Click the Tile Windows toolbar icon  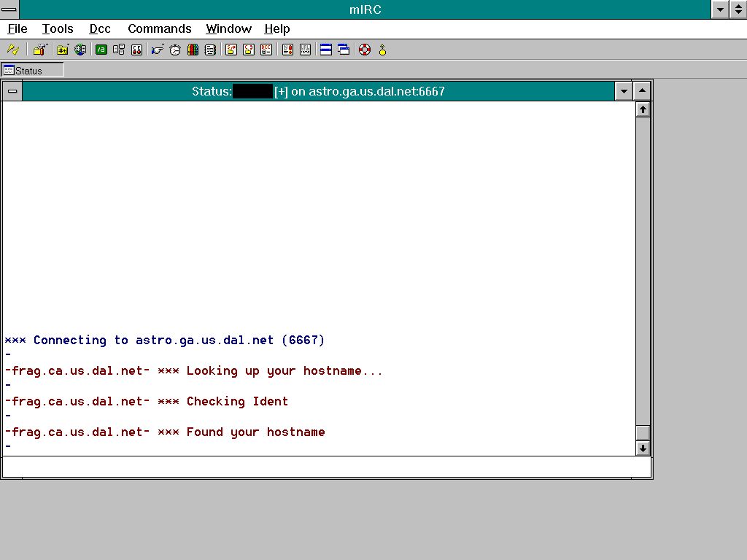[326, 50]
